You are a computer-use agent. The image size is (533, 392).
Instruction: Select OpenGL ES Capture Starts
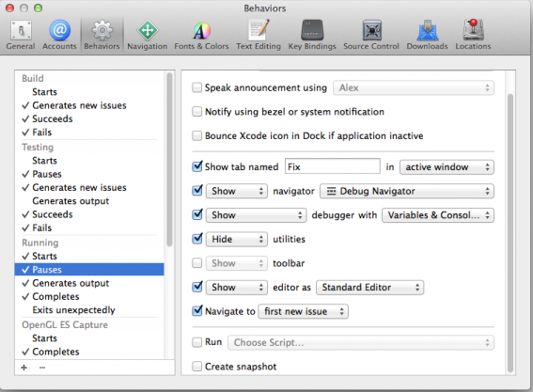click(89, 338)
